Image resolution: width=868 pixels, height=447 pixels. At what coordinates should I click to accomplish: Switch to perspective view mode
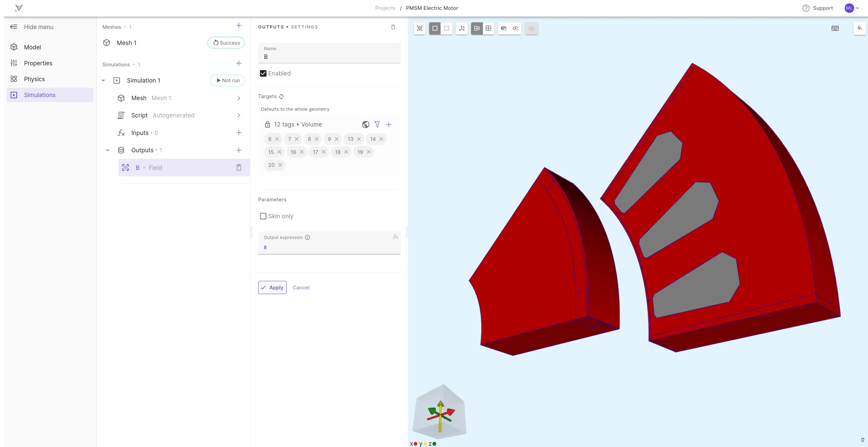pos(477,28)
